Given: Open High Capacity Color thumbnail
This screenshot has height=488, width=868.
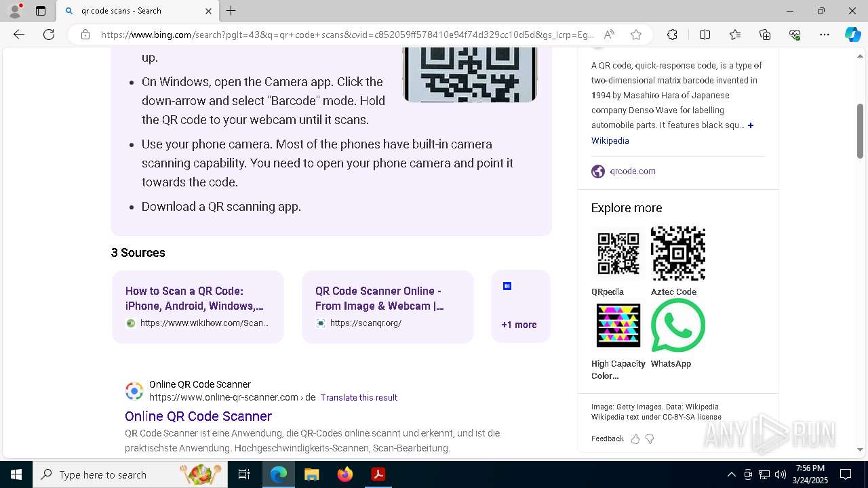Looking at the screenshot, I should (x=618, y=325).
